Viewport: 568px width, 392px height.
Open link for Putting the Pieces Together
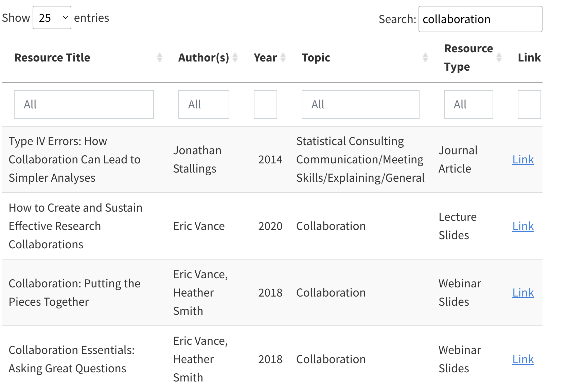523,293
